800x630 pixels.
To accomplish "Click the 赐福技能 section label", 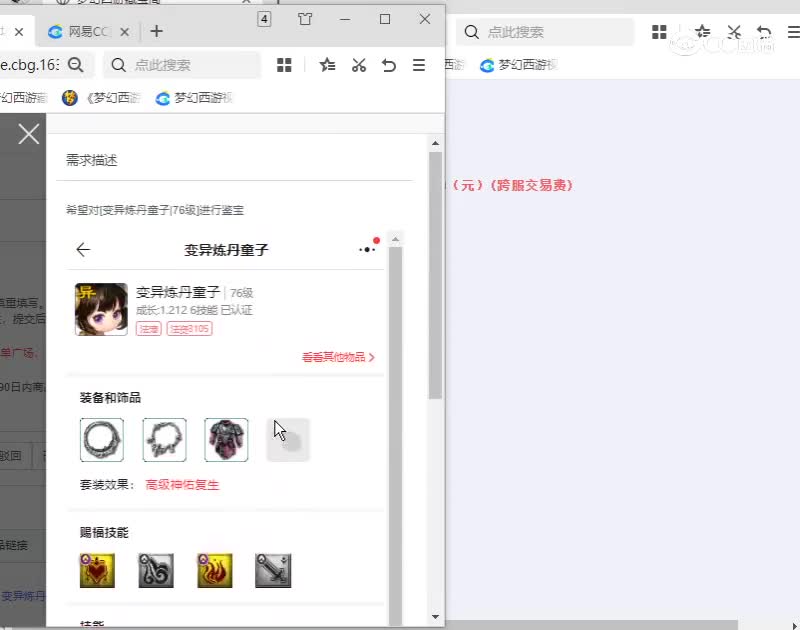I will [x=104, y=533].
